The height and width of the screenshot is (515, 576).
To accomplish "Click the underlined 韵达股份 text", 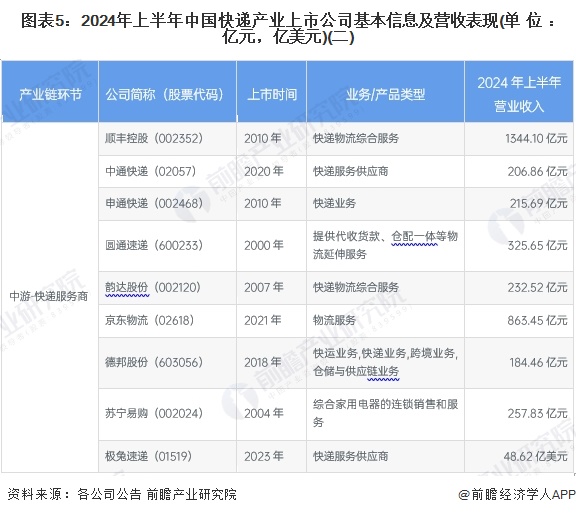I will [126, 287].
